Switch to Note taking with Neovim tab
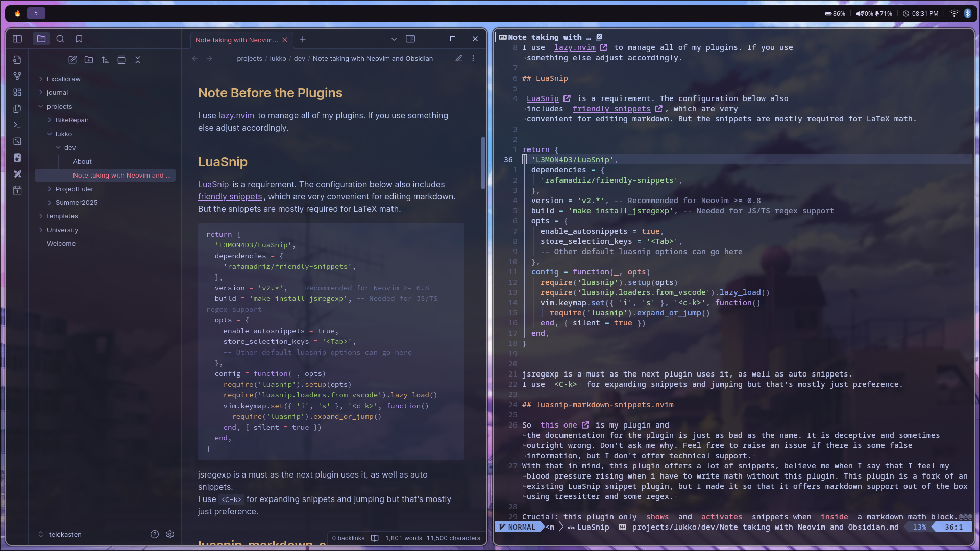Image resolution: width=980 pixels, height=551 pixels. tap(236, 40)
